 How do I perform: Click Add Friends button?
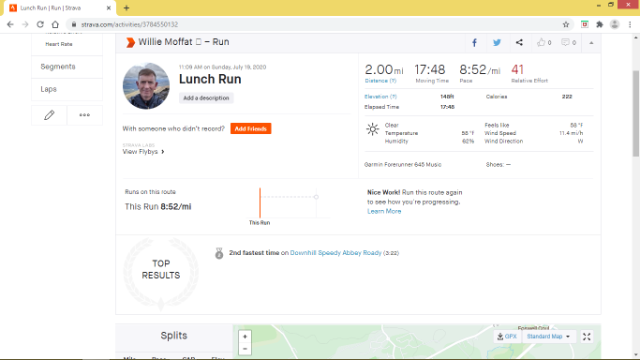point(251,129)
